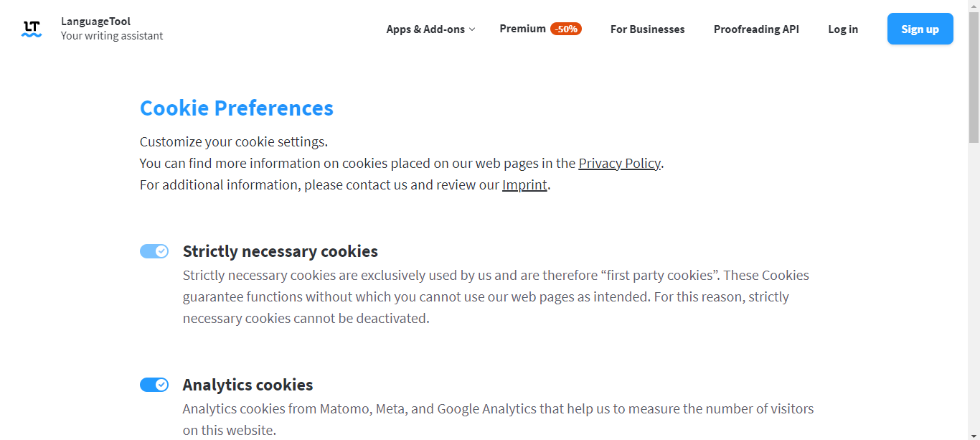Image resolution: width=980 pixels, height=440 pixels.
Task: Expand the Apps & Add-ons dropdown
Action: 430,29
